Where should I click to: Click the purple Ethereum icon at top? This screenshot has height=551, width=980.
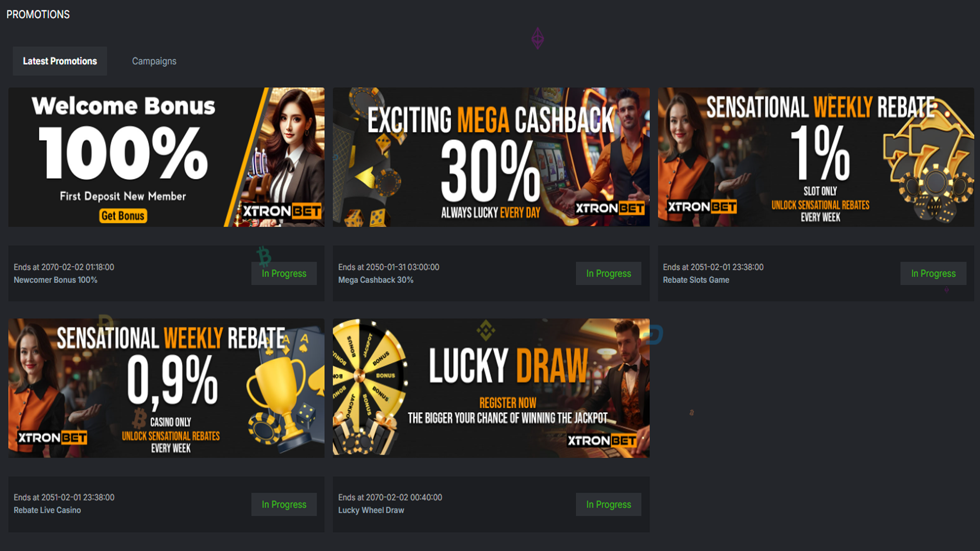click(x=537, y=38)
